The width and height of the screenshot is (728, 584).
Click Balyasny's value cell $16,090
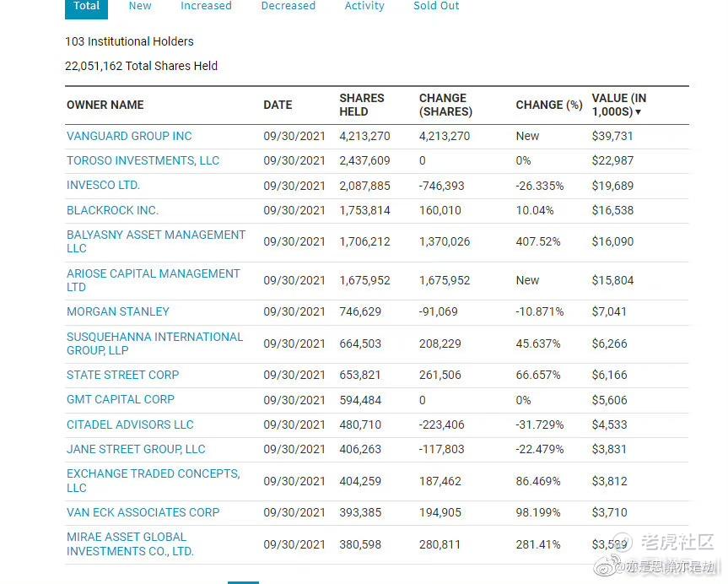(x=612, y=241)
